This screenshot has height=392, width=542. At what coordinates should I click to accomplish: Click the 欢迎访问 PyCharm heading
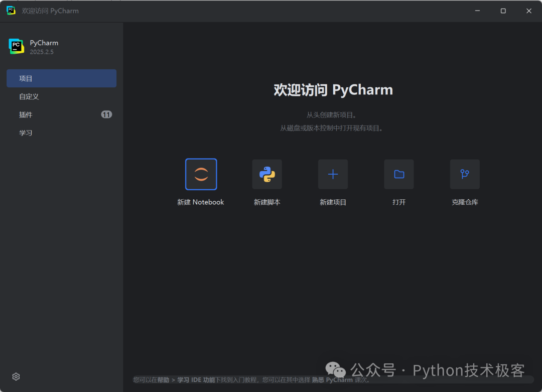click(333, 90)
